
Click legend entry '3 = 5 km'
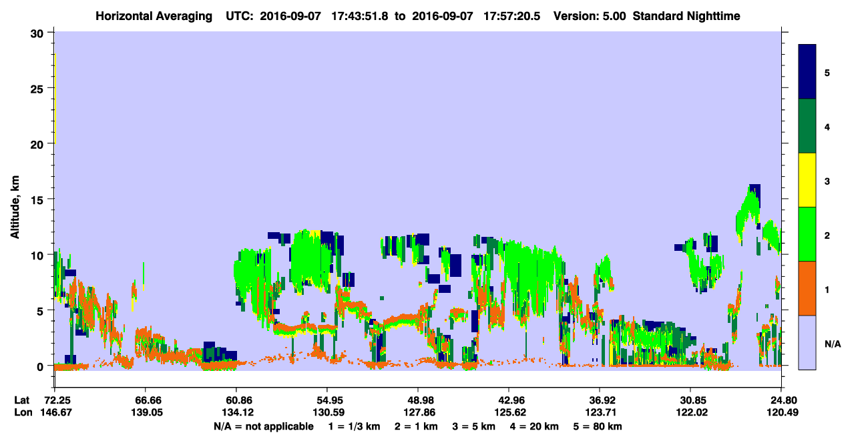click(473, 426)
